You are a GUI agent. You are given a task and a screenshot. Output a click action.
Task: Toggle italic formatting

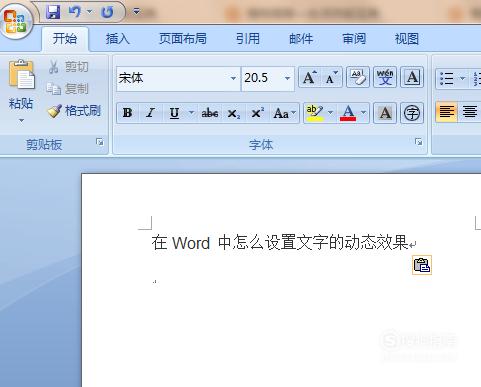151,113
